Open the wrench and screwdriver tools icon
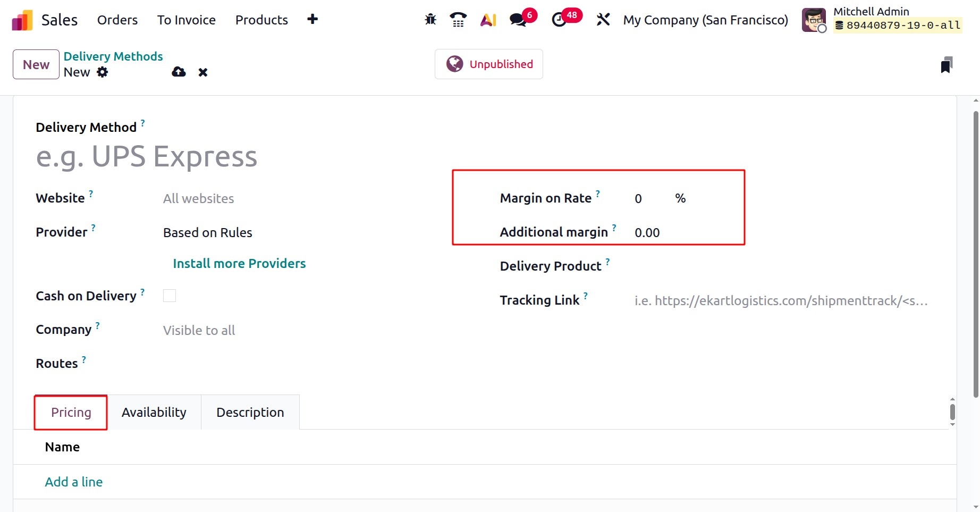Image resolution: width=980 pixels, height=512 pixels. (x=603, y=20)
